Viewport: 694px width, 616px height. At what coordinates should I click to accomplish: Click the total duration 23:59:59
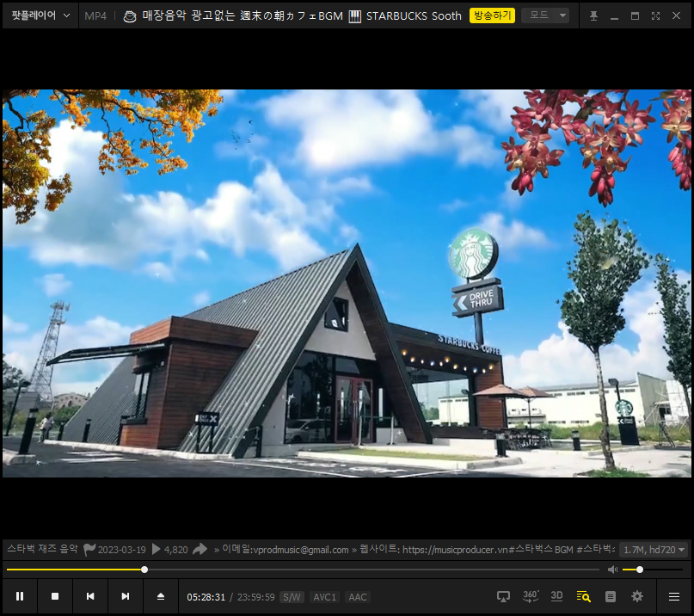click(255, 597)
